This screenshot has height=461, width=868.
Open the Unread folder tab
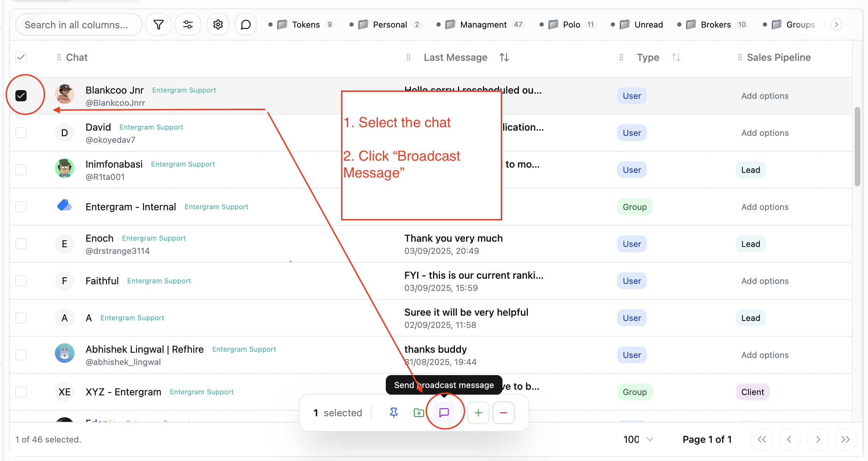[648, 24]
